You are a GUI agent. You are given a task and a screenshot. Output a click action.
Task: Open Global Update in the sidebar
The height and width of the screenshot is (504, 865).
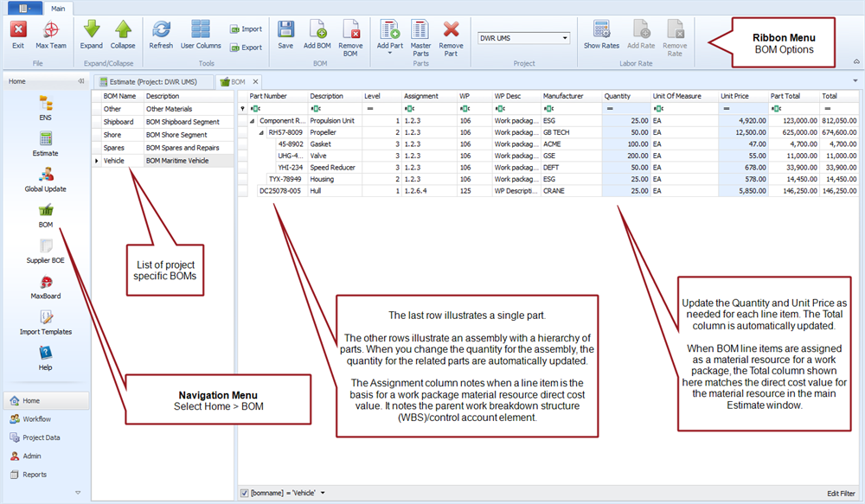tap(45, 178)
